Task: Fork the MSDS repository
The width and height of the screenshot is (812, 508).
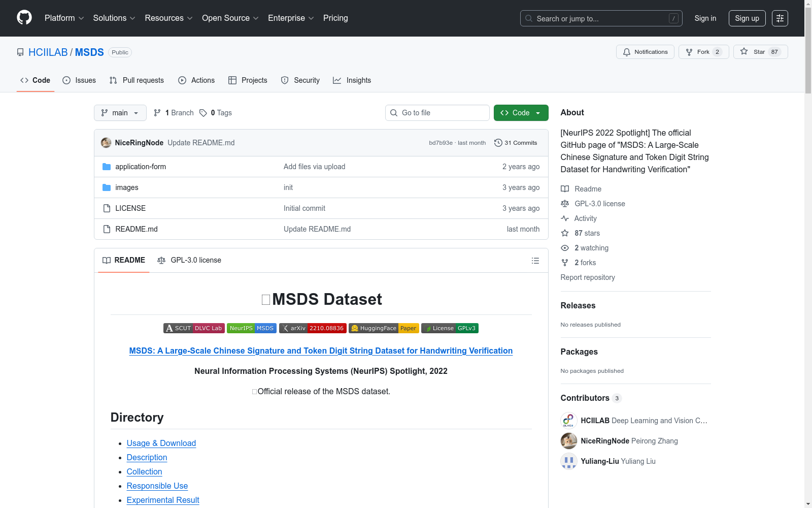Action: point(703,52)
